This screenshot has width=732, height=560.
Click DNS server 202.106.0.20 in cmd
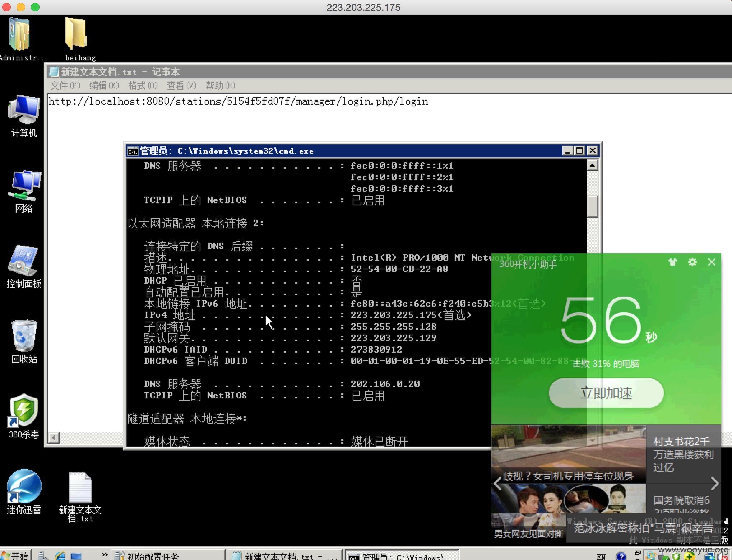pyautogui.click(x=385, y=384)
